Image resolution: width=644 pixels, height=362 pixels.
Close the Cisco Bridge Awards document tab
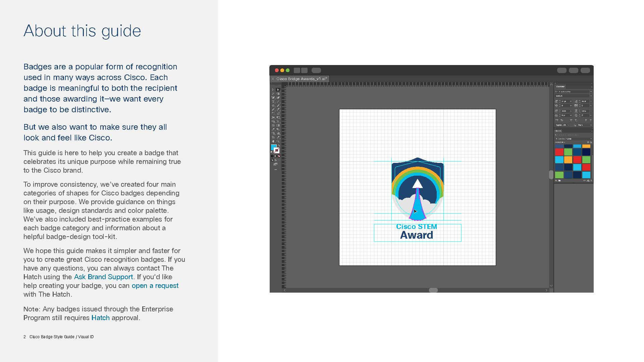273,79
